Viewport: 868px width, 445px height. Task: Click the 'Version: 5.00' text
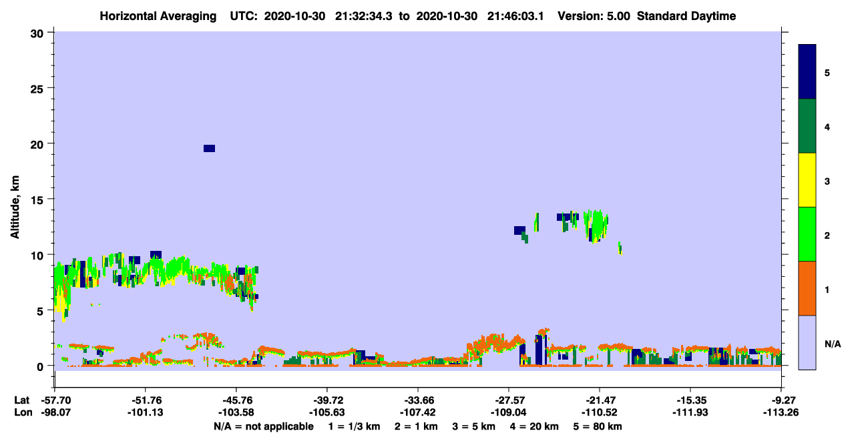tap(594, 16)
